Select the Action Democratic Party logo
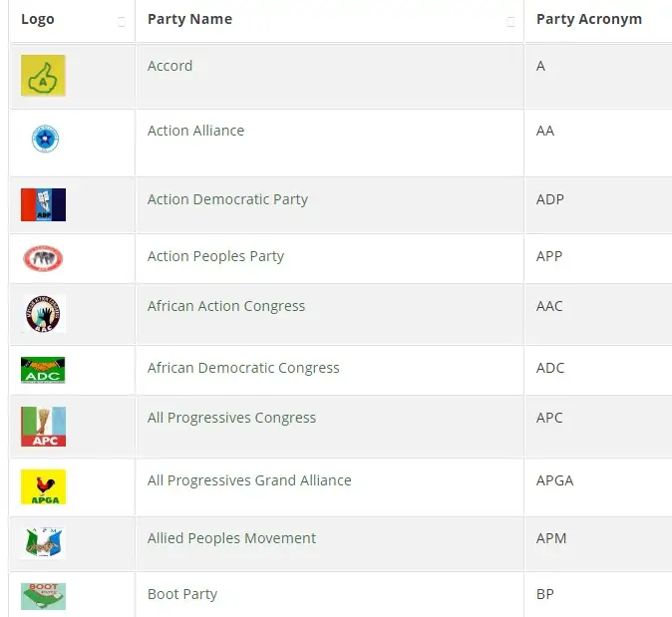The image size is (672, 617). (x=43, y=205)
